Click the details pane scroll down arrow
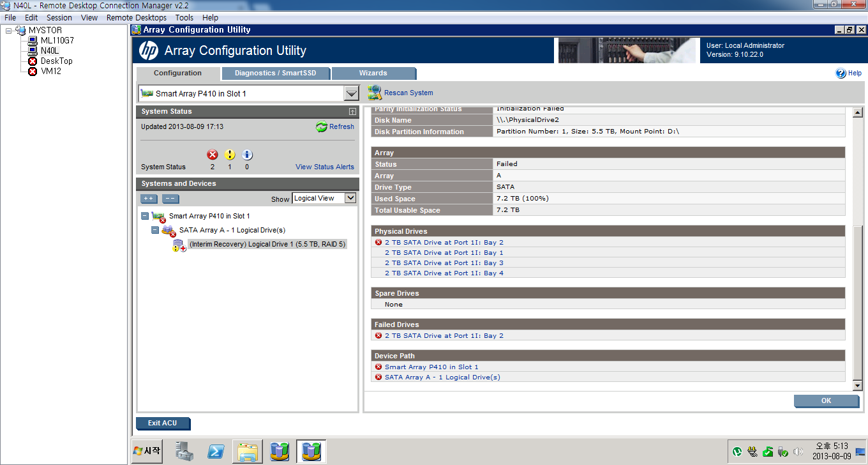 [x=858, y=386]
